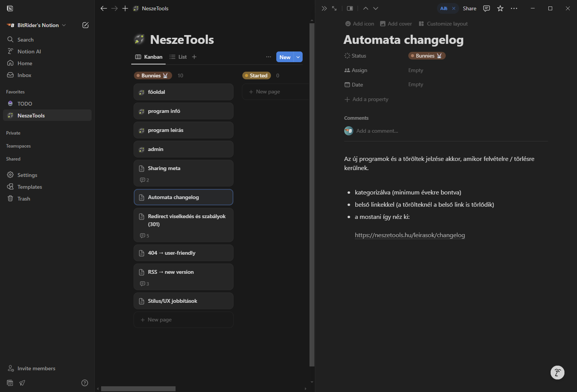Collapse the side peek panel with double chevrons

324,8
